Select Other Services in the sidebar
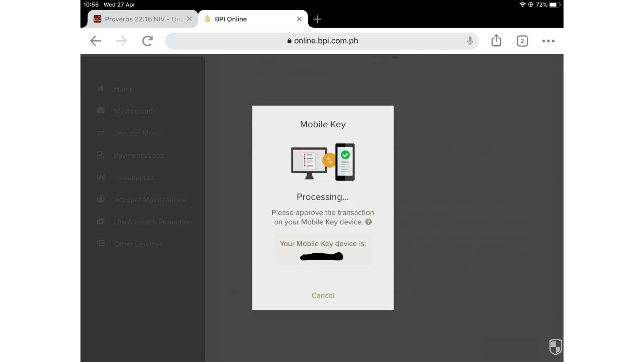This screenshot has width=644, height=362. 138,244
